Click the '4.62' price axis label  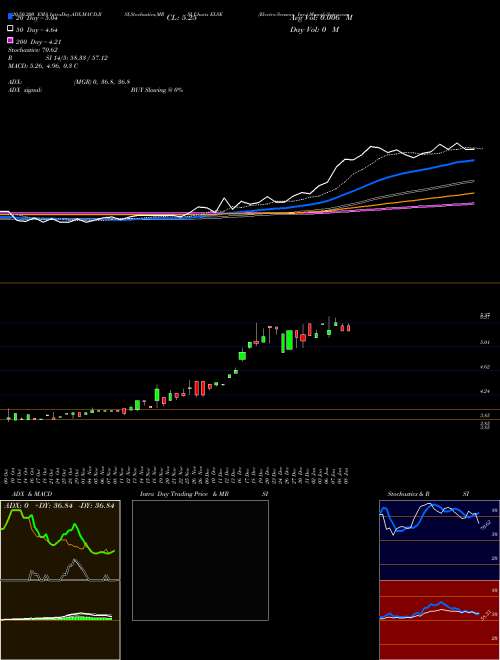coord(485,367)
